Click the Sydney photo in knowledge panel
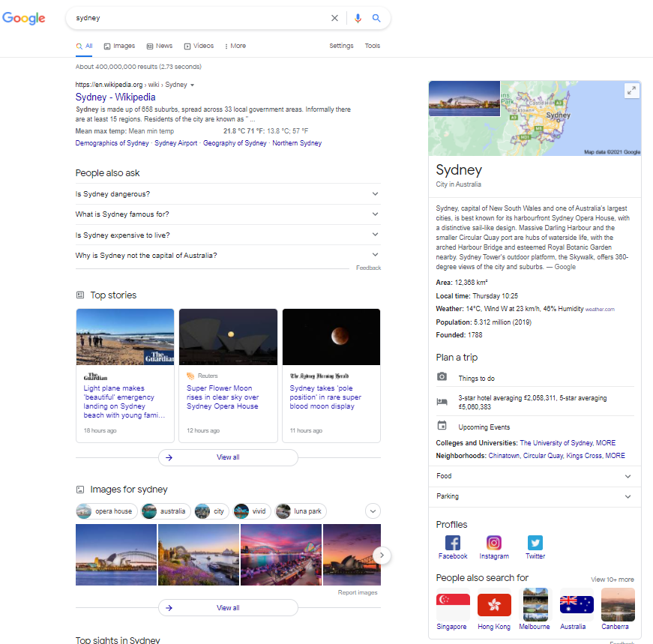 (464, 98)
